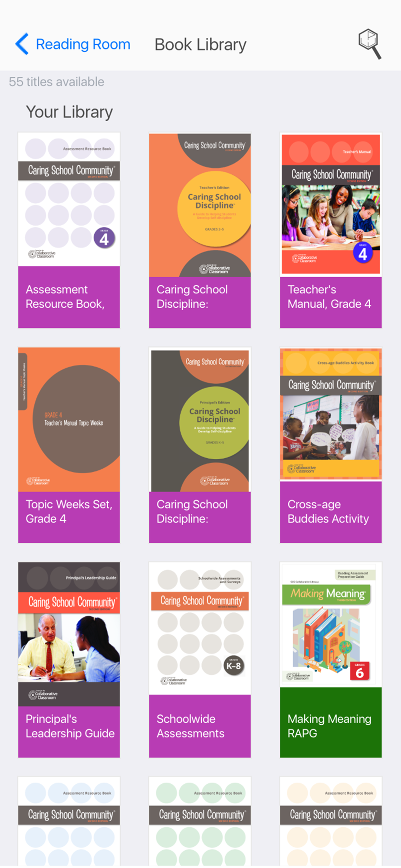Screen dimensions: 401x868
Task: Open the orange Caring School Discipline Teacher's Edition
Action: 200,205
